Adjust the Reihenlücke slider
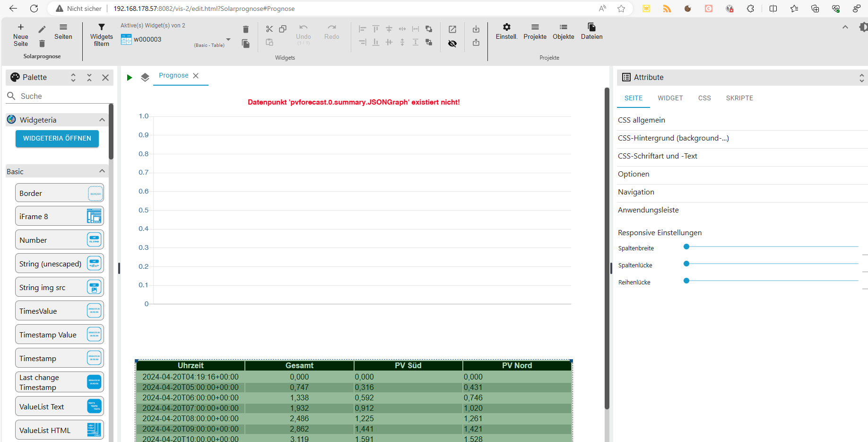Screen dimensions: 868x442 point(772,281)
